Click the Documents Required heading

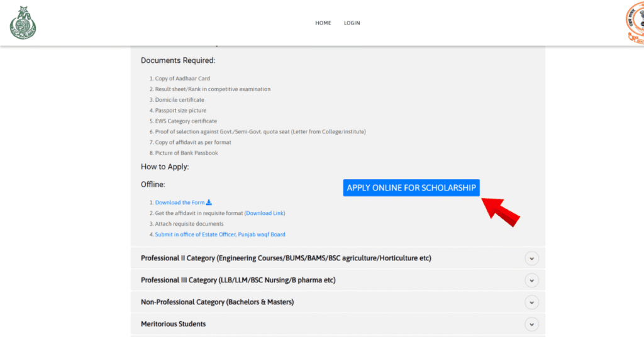pos(178,60)
